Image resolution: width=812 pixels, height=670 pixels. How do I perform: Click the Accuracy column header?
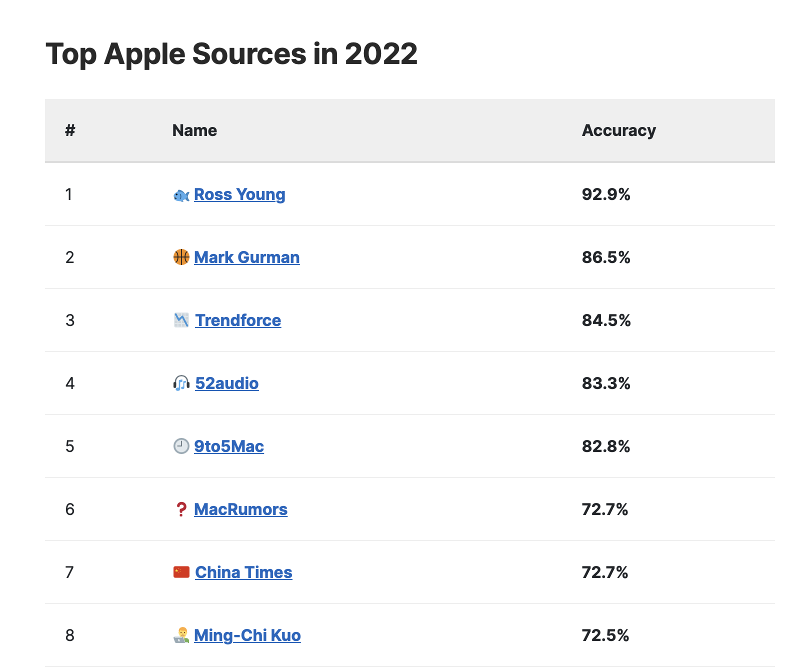coord(618,130)
